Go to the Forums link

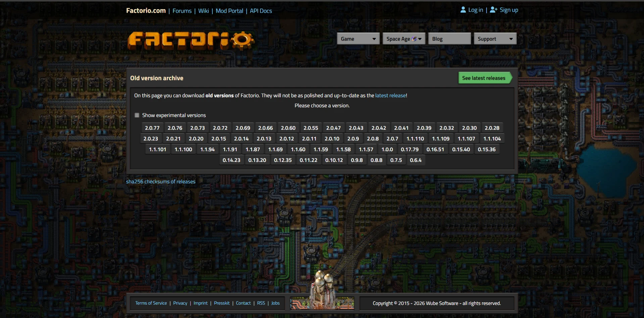(x=182, y=11)
